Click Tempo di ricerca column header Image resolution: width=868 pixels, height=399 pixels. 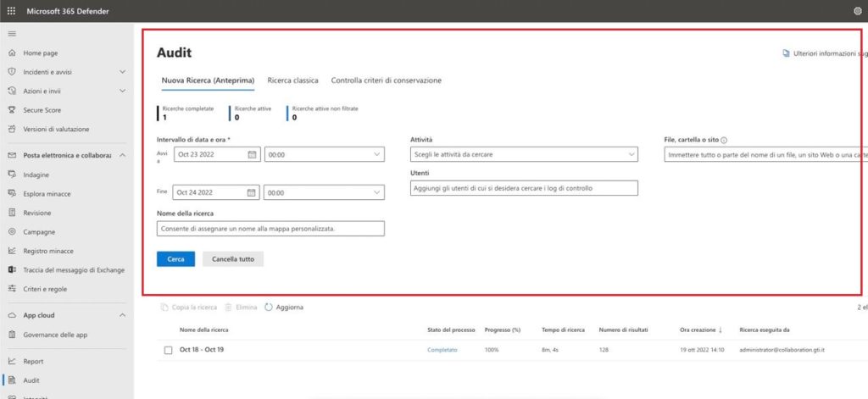563,330
